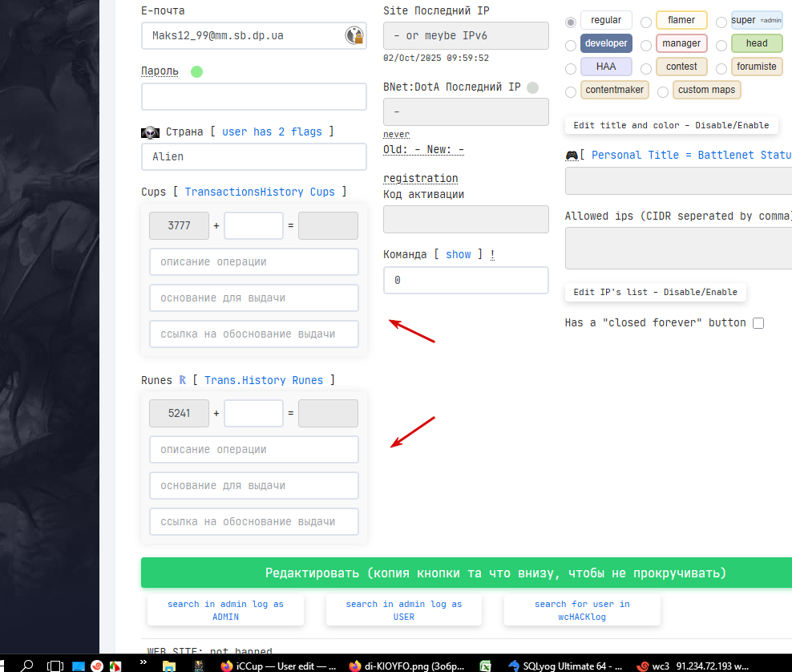Click the alien skull flag icon
792x672 pixels.
click(150, 132)
